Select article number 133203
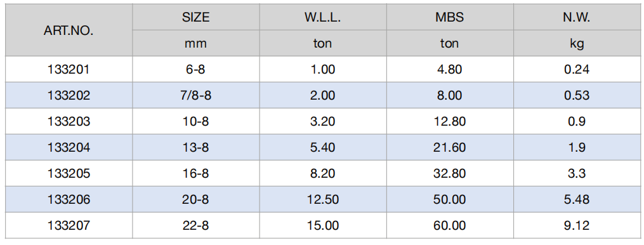This screenshot has height=245, width=644. point(69,122)
